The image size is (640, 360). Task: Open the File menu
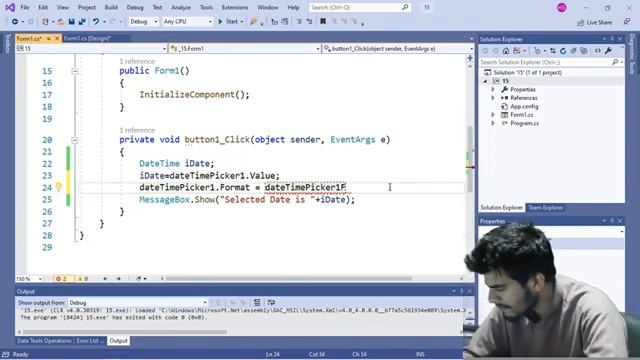(x=24, y=7)
